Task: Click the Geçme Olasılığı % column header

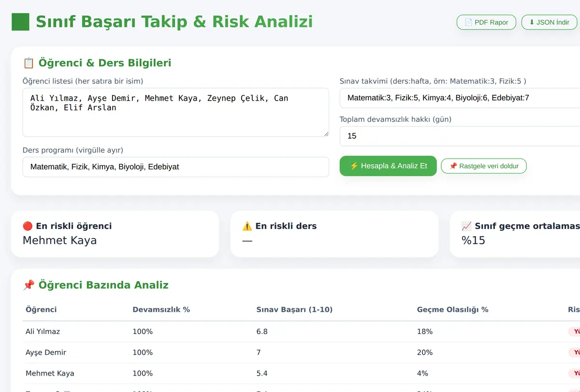Action: (x=453, y=309)
